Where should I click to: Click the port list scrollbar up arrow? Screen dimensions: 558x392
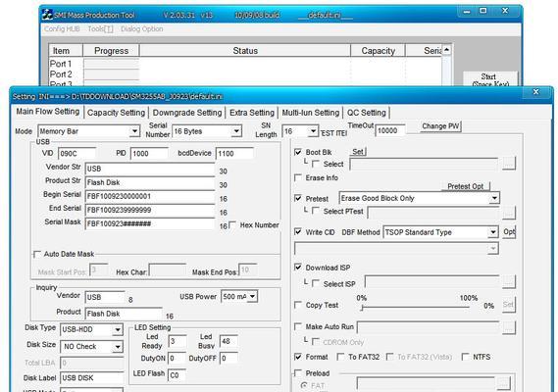(446, 49)
